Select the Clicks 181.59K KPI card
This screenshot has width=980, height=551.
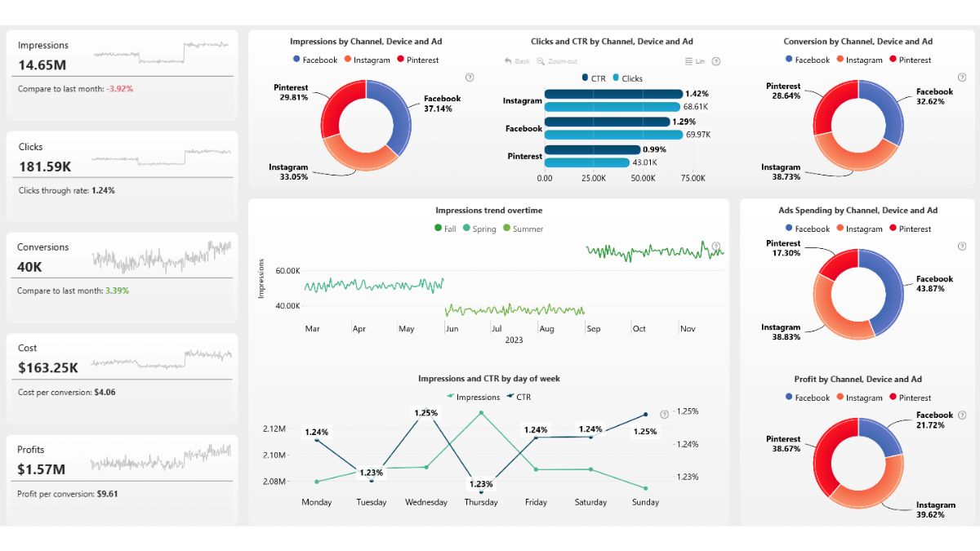[122, 176]
